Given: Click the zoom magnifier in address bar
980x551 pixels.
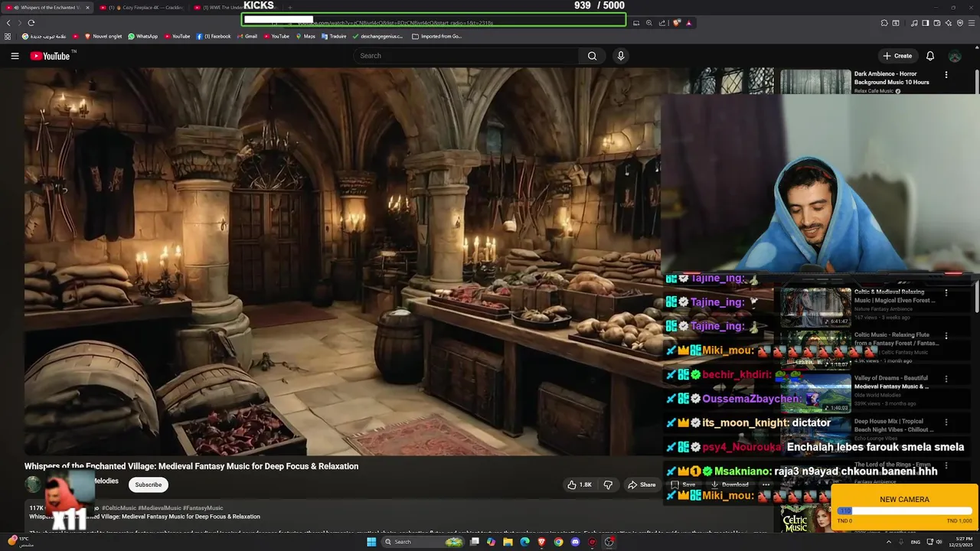Looking at the screenshot, I should [649, 23].
